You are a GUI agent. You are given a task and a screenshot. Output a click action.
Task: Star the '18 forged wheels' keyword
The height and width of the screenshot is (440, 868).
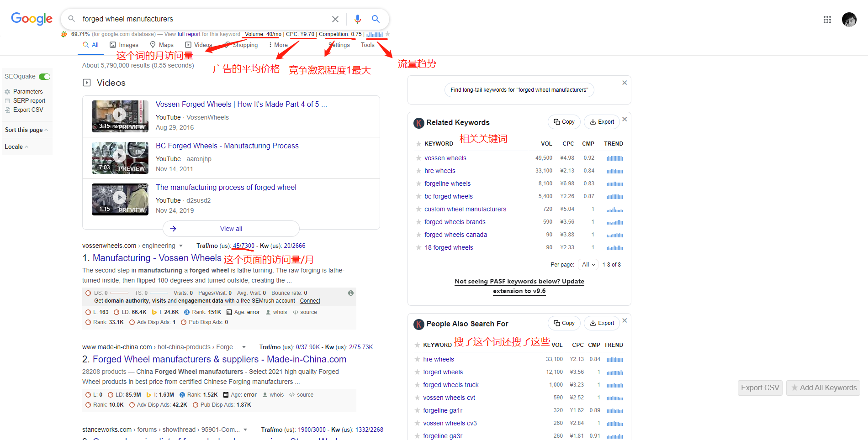pos(418,247)
